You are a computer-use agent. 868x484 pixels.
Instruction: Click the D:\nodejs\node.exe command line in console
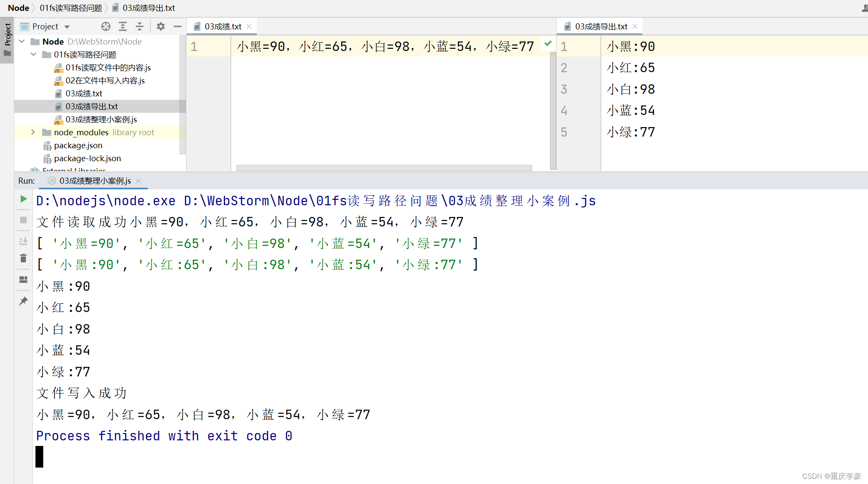pyautogui.click(x=316, y=201)
